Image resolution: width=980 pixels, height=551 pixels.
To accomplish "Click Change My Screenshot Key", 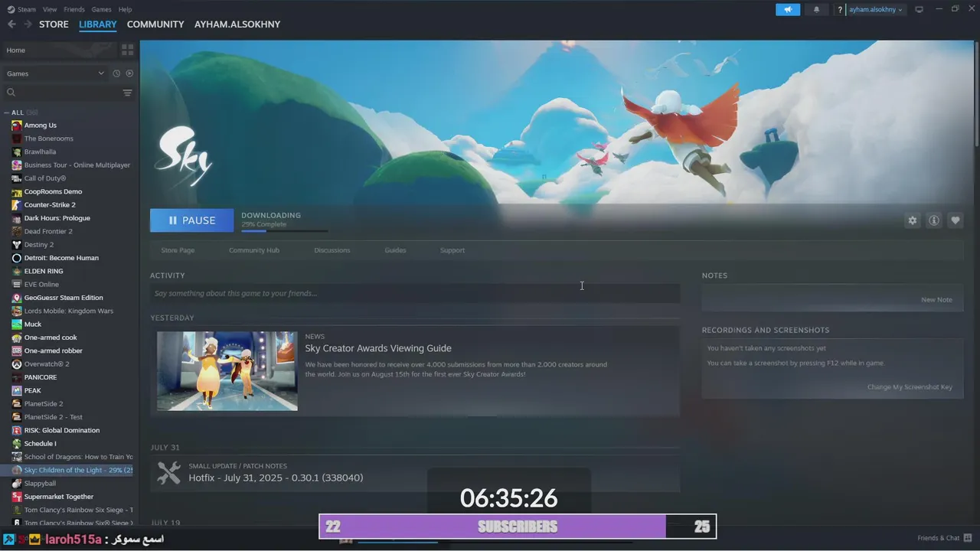I will point(910,387).
